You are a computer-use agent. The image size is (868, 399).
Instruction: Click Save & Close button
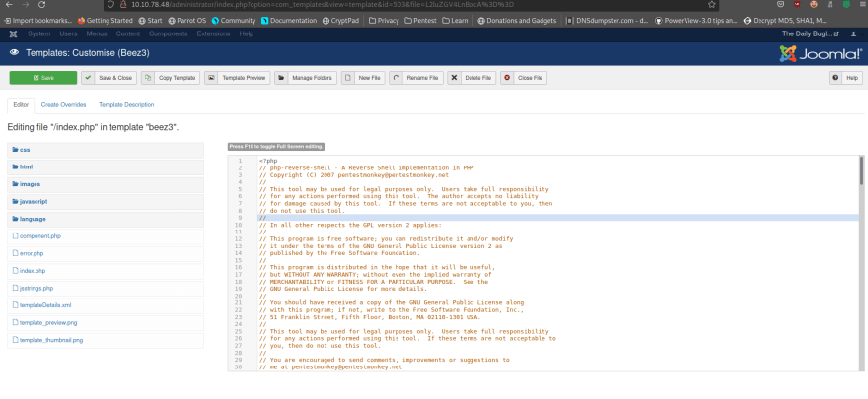(109, 78)
